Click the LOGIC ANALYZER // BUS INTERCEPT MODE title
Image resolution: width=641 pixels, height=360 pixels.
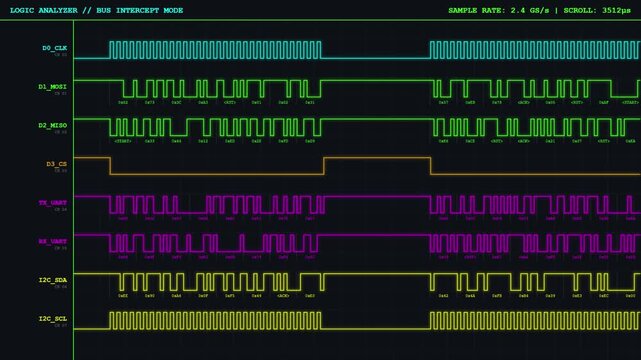click(x=96, y=10)
